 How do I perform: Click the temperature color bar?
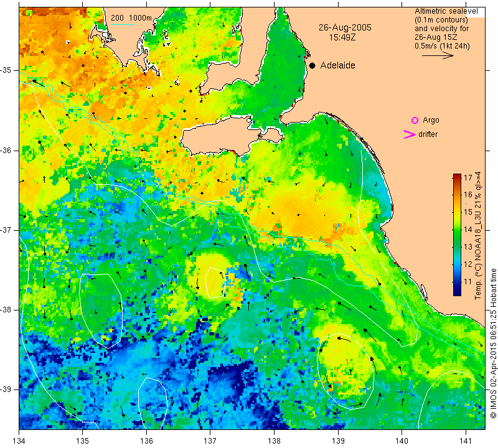click(x=457, y=235)
